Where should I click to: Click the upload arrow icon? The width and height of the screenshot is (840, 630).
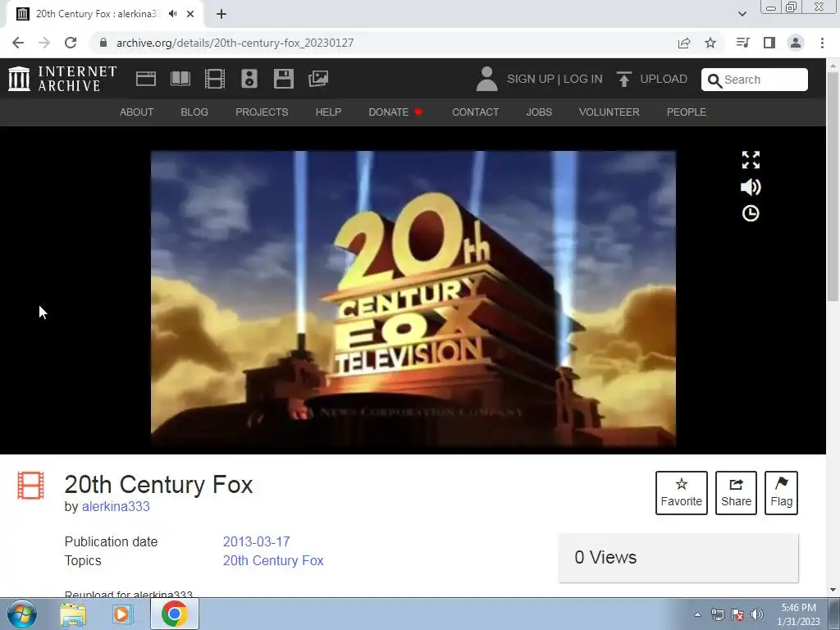tap(623, 79)
